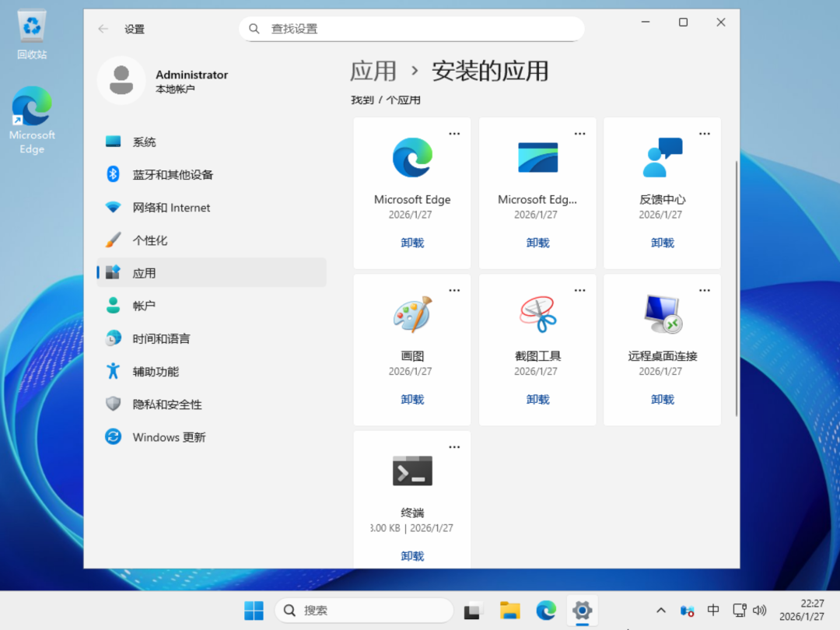
Task: Open File Explorer from the taskbar
Action: tap(509, 611)
